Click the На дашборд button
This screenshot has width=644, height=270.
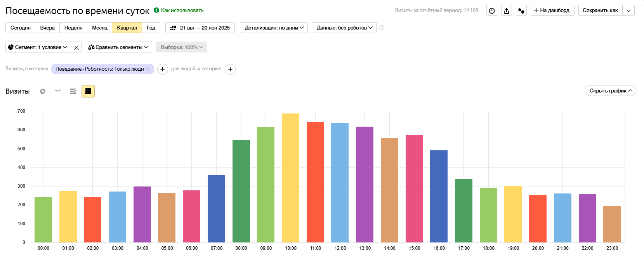(x=552, y=10)
